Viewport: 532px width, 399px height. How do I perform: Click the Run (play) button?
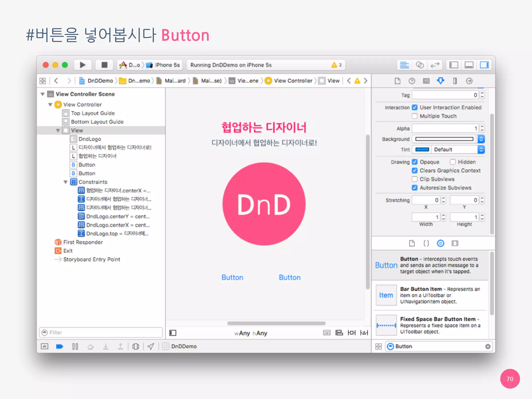[83, 65]
